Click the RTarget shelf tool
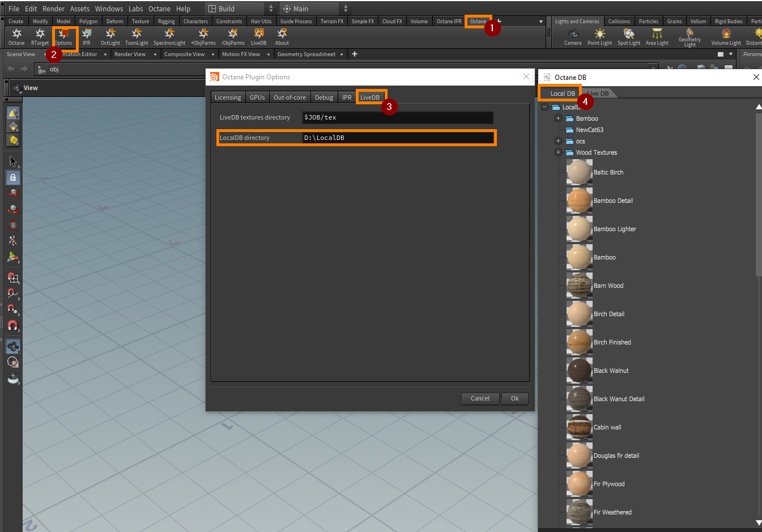The image size is (762, 532). [x=40, y=37]
